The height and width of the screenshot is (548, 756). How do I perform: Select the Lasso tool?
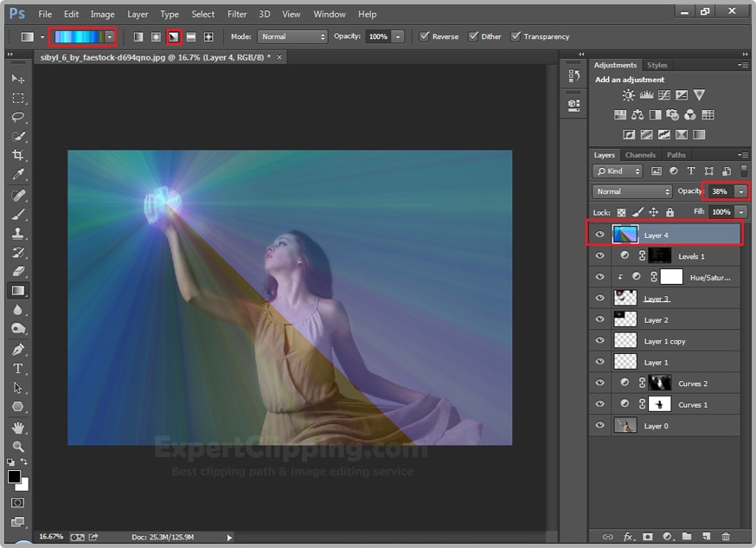pyautogui.click(x=17, y=117)
